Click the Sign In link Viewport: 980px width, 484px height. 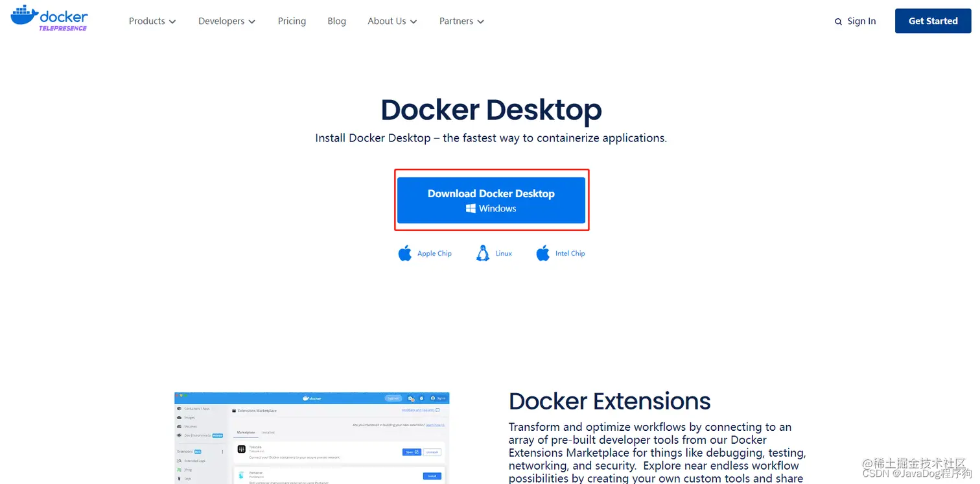point(861,21)
